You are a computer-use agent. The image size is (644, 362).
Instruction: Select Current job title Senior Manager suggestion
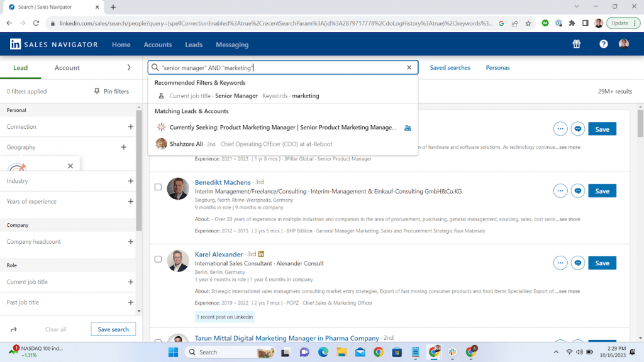point(283,96)
